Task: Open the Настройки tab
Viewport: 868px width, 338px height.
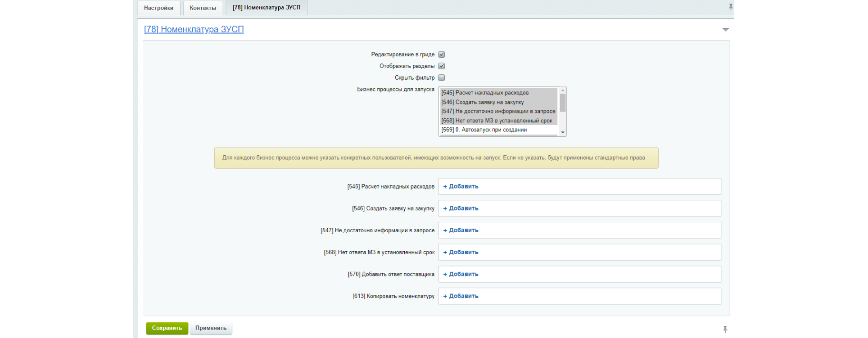Action: (158, 8)
